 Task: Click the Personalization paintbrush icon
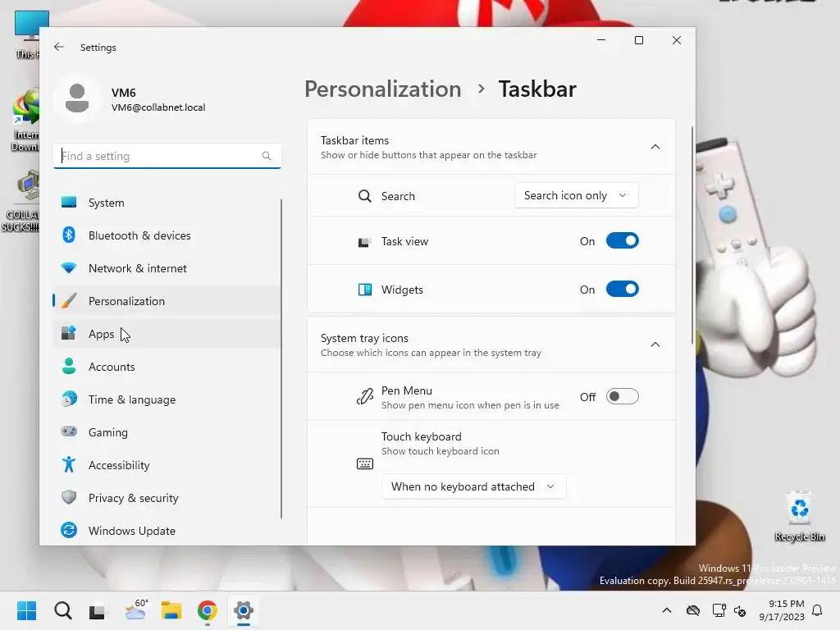tap(69, 300)
